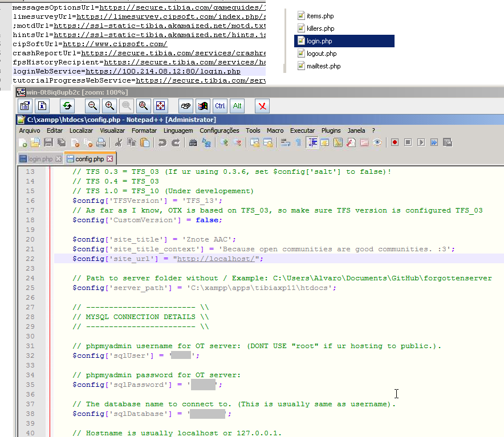The image size is (504, 437).
Task: Open Folder as Workspace toolbar icon
Action: pos(364,142)
